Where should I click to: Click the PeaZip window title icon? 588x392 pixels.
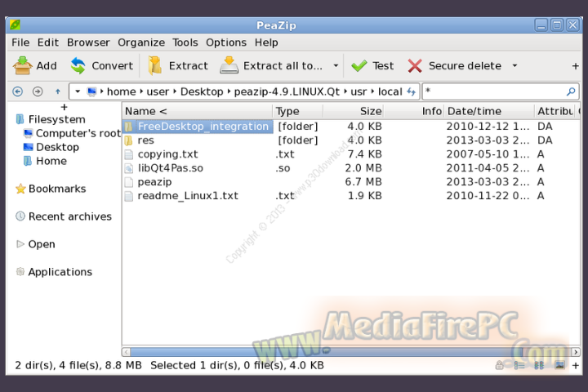click(15, 24)
